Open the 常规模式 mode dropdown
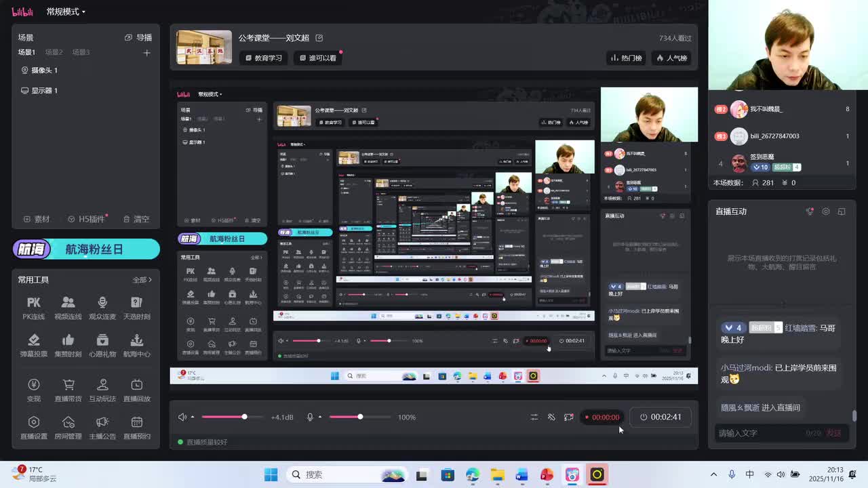 coord(66,12)
